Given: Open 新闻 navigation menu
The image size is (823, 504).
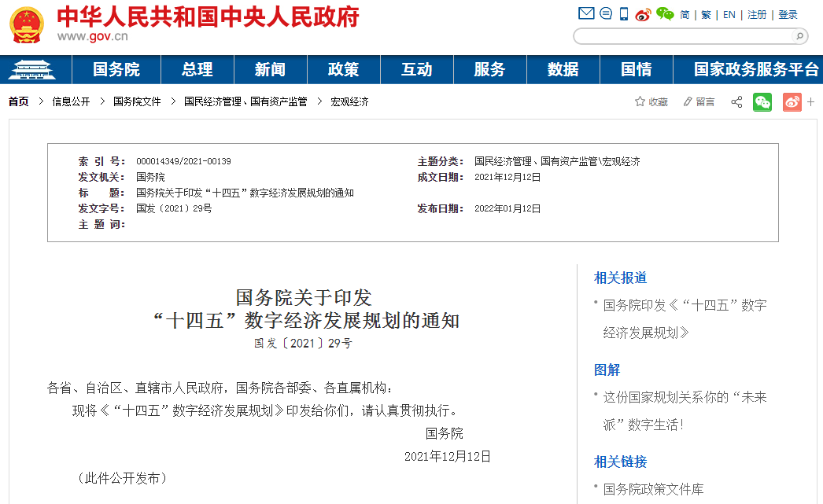Looking at the screenshot, I should point(271,69).
